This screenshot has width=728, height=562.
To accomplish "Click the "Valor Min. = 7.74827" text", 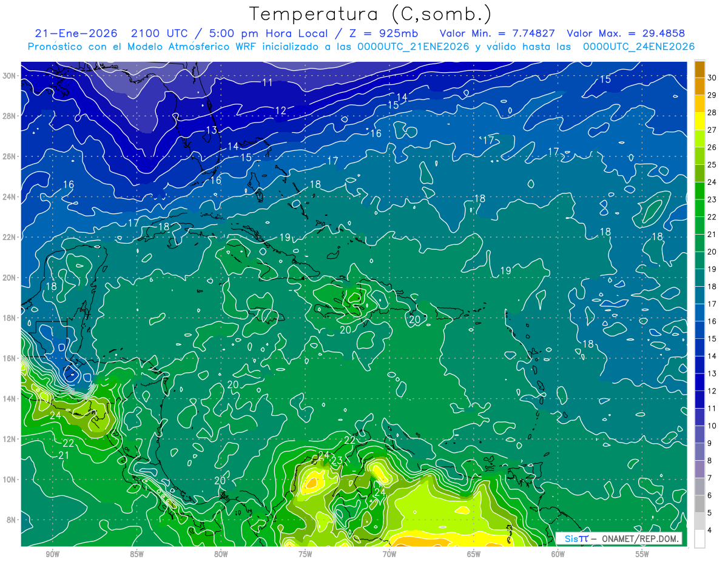I will pyautogui.click(x=497, y=33).
